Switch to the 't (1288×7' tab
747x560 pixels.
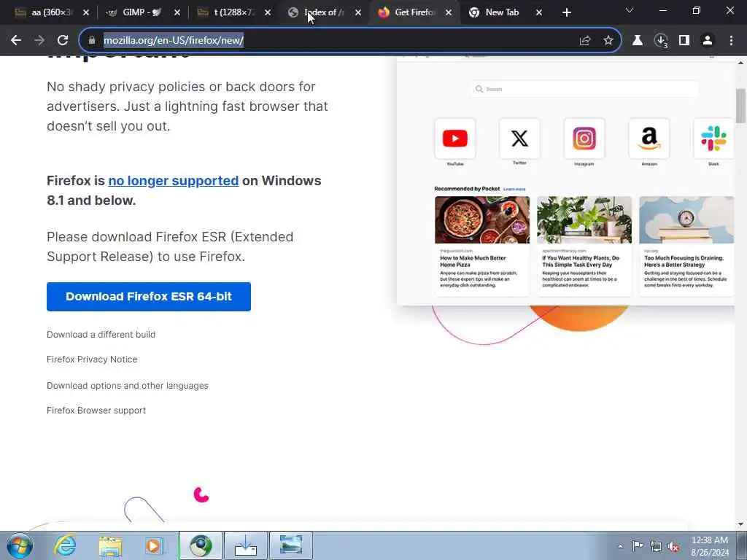tap(234, 12)
